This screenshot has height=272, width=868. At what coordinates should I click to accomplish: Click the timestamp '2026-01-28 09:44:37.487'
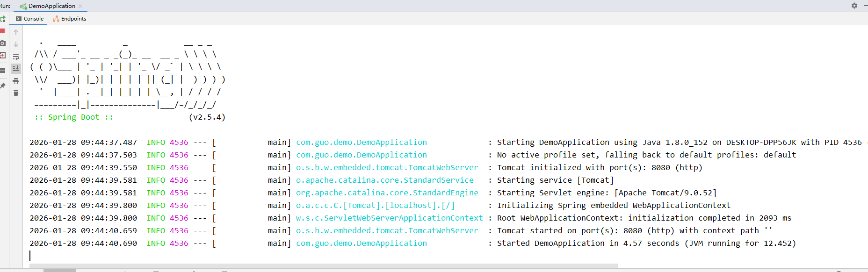coord(83,142)
